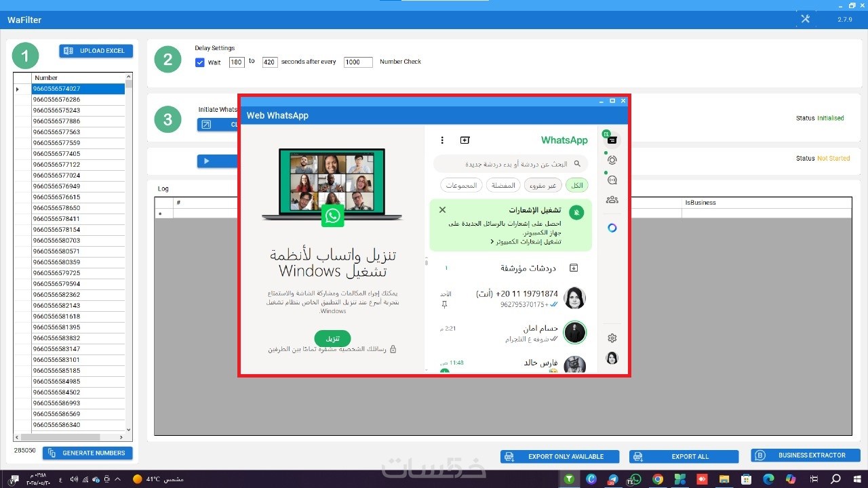Open the taskbar volume control
This screenshot has height=488, width=868.
(73, 479)
